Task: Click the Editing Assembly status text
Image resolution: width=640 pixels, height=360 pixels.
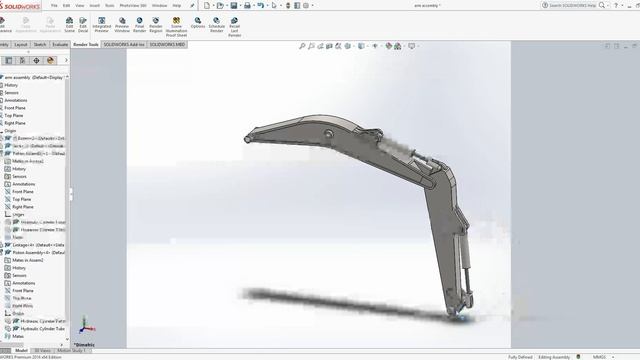Action: click(554, 357)
